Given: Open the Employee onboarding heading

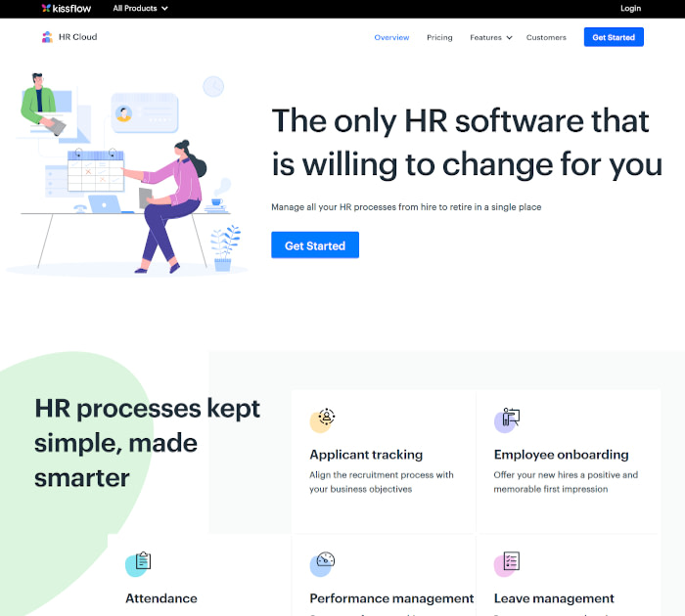Looking at the screenshot, I should pyautogui.click(x=561, y=455).
